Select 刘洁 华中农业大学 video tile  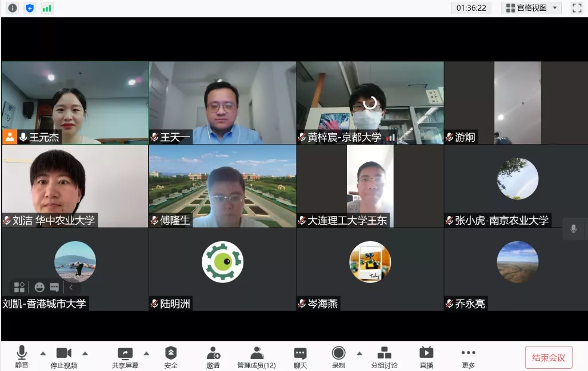pyautogui.click(x=75, y=186)
